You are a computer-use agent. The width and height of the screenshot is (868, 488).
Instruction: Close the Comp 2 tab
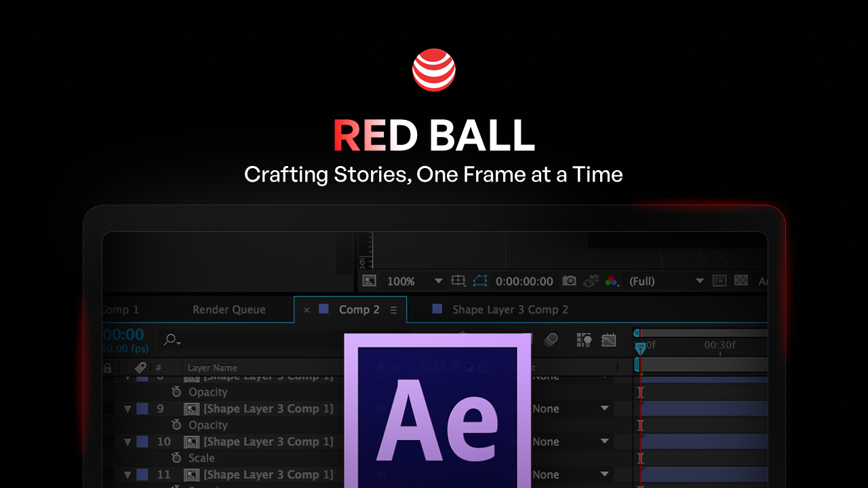click(x=307, y=310)
